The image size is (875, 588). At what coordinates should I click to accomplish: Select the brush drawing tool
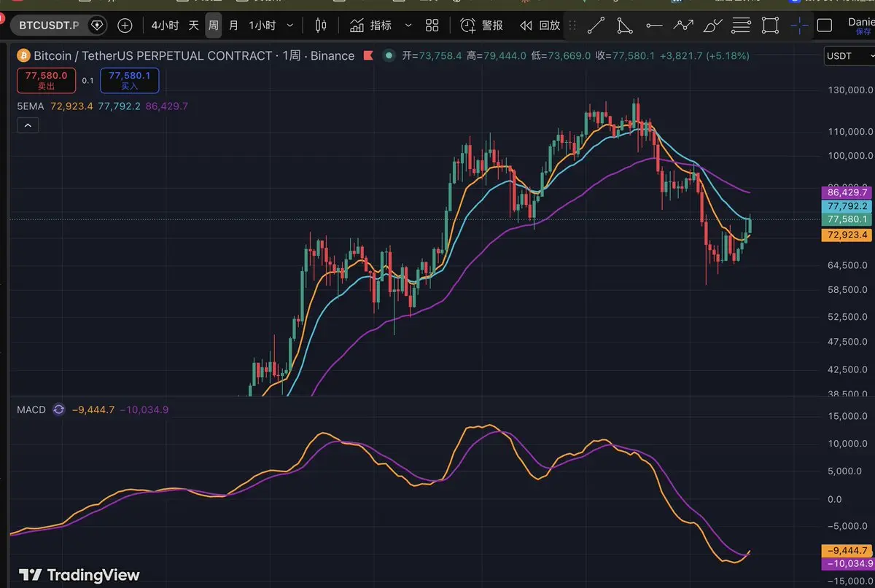[x=712, y=26]
